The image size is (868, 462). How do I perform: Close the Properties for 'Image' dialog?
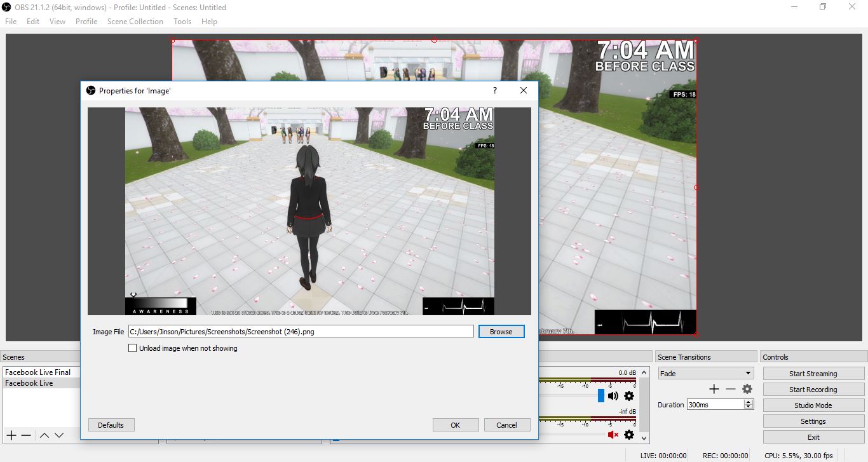pos(524,90)
